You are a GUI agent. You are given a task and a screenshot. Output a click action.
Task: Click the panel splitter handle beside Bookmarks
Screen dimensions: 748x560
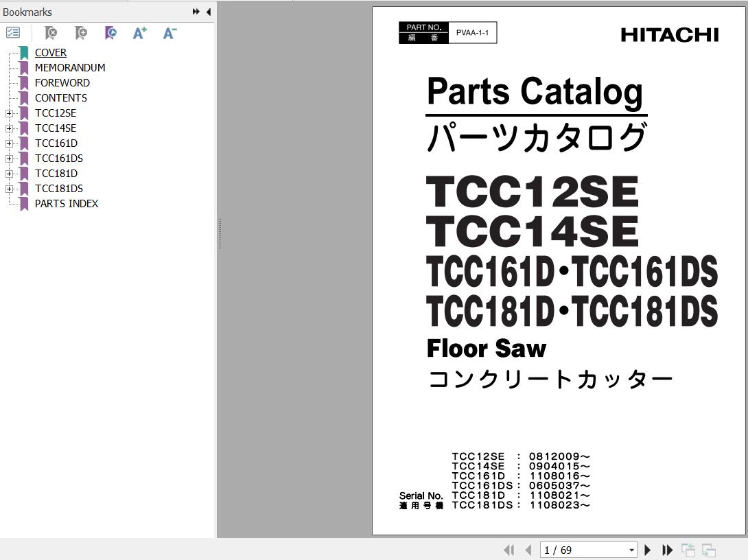pos(219,233)
